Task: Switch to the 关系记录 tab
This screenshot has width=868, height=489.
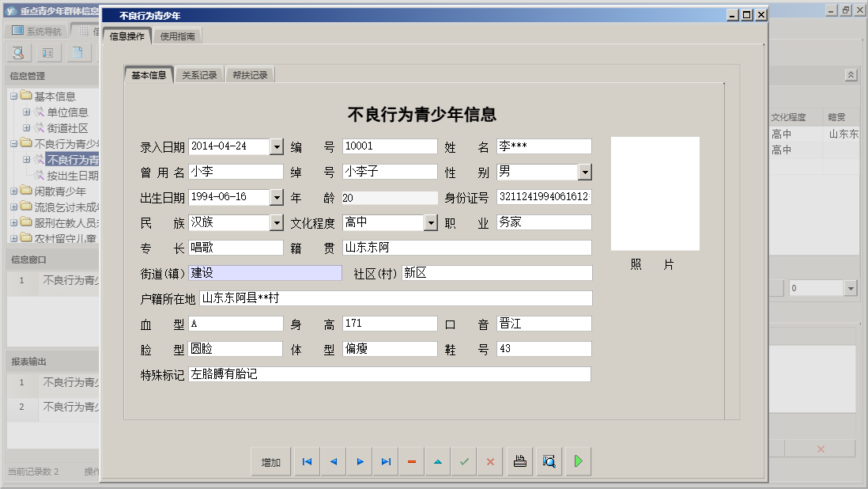Action: (199, 76)
